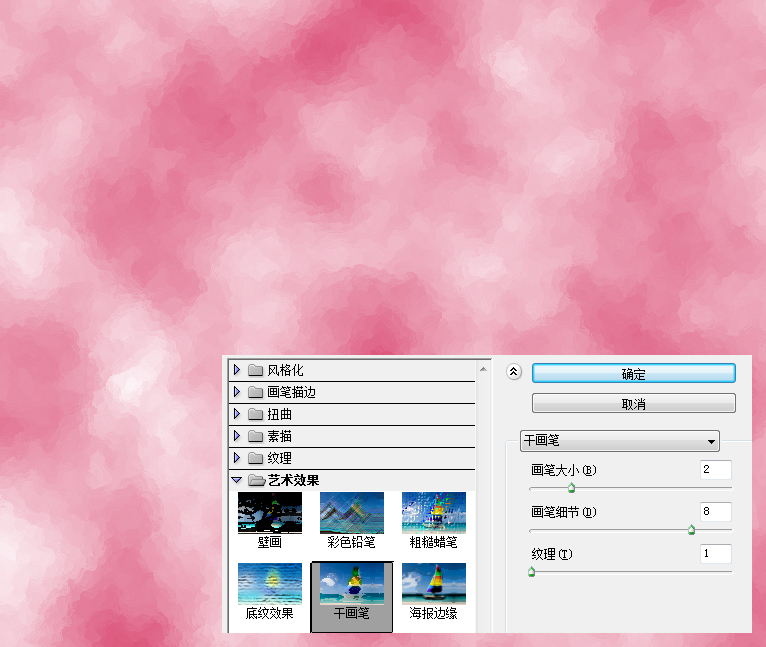Click the 素描 folder icon
Screen dimensions: 766x647
pos(255,436)
